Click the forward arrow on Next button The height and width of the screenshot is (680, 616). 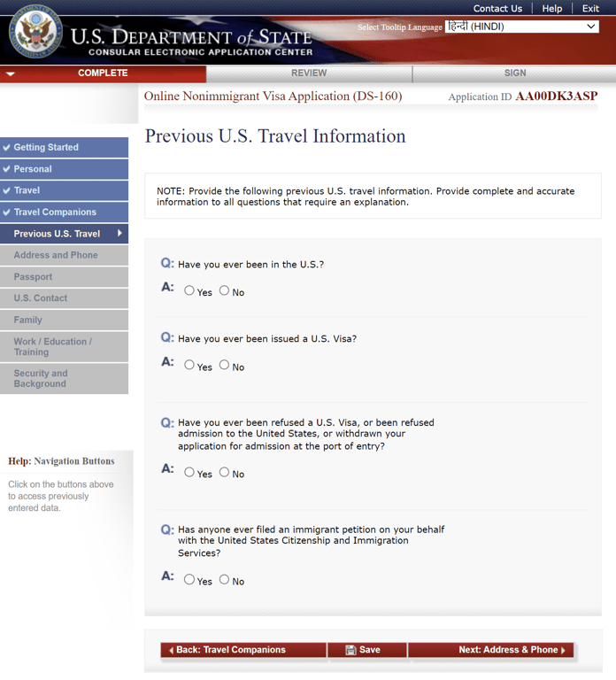pyautogui.click(x=563, y=650)
